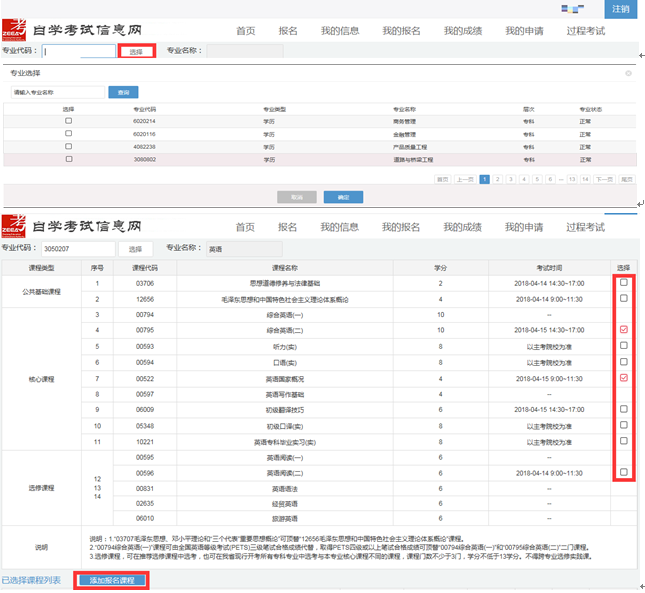
Task: Tick the checkbox for course 00593
Action: tap(624, 345)
